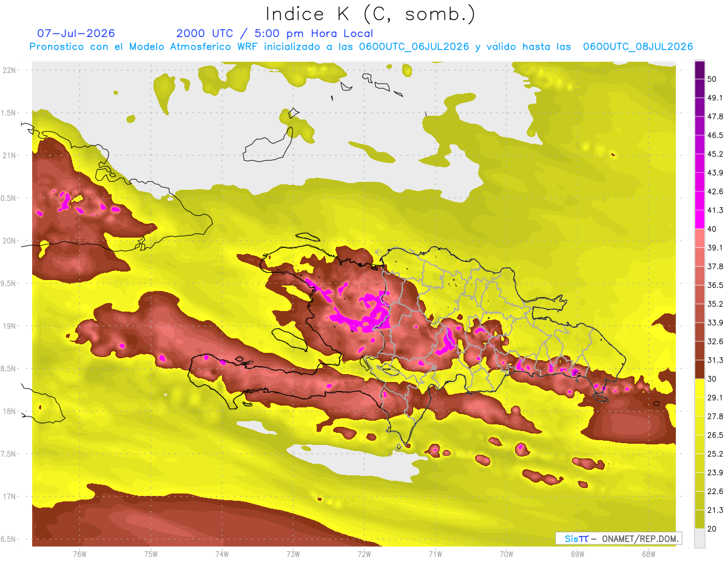Click the '75W' longitude axis label
This screenshot has width=728, height=562.
[x=151, y=554]
